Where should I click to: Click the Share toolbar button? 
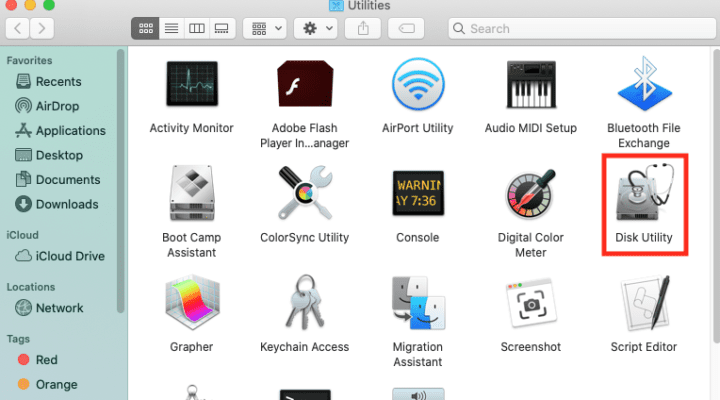(x=363, y=28)
